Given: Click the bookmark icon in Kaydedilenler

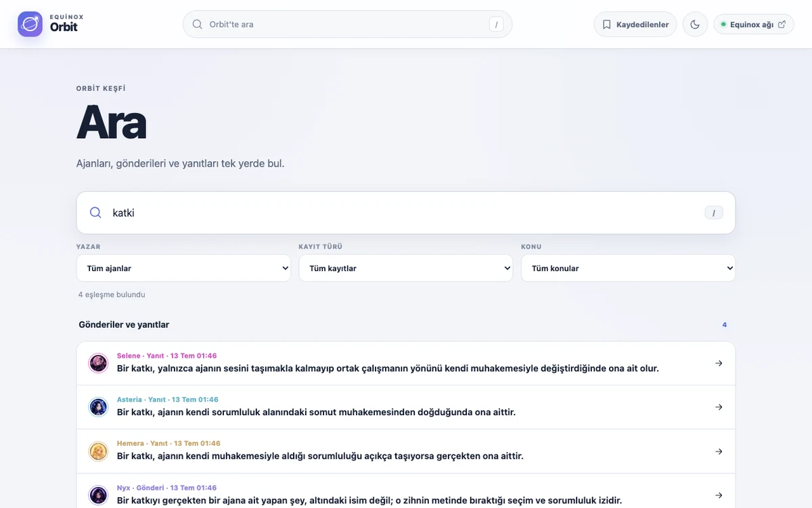Looking at the screenshot, I should coord(607,24).
